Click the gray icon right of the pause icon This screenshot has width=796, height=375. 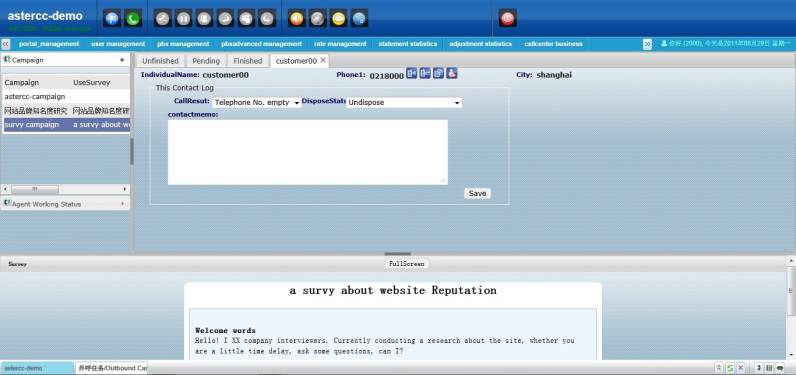pyautogui.click(x=204, y=19)
